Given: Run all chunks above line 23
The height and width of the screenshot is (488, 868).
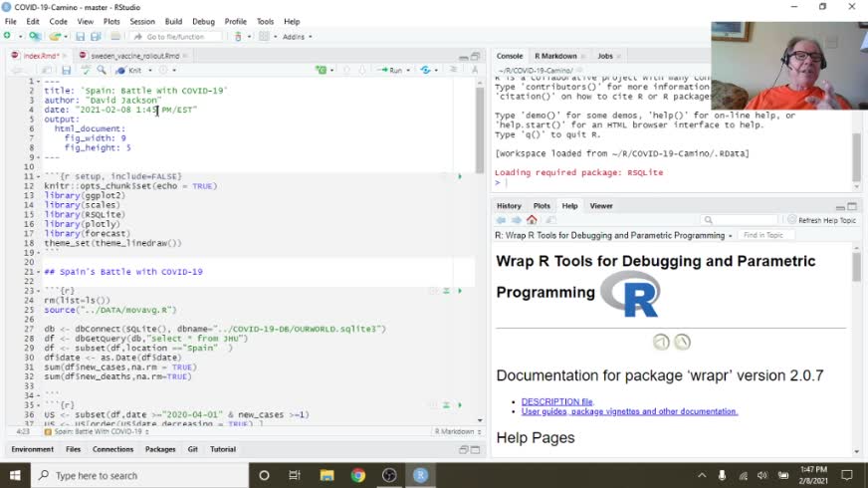Looking at the screenshot, I should tap(446, 291).
